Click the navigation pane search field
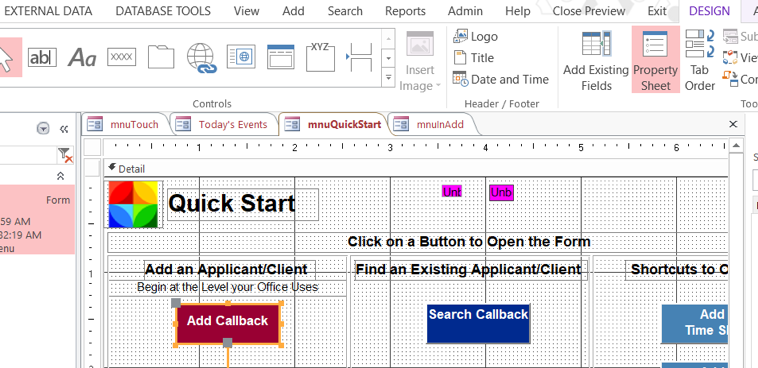This screenshot has height=368, width=758. pyautogui.click(x=28, y=155)
